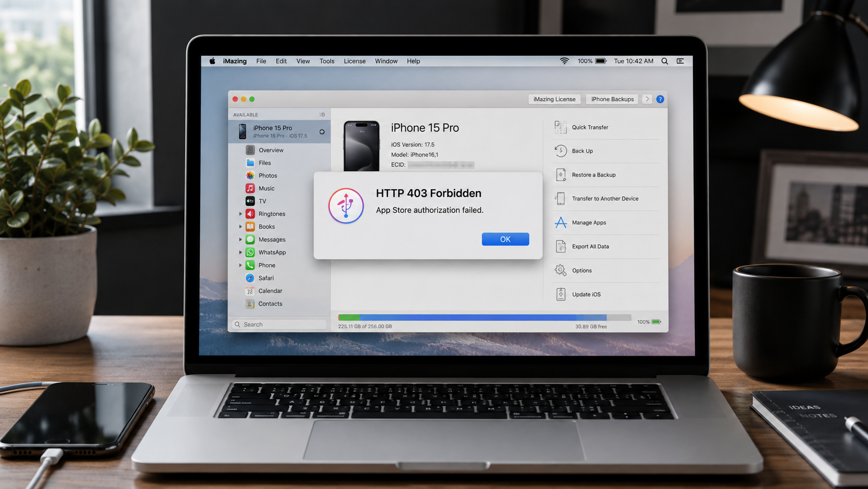The height and width of the screenshot is (489, 868).
Task: Select the Music icon in sidebar
Action: (250, 188)
